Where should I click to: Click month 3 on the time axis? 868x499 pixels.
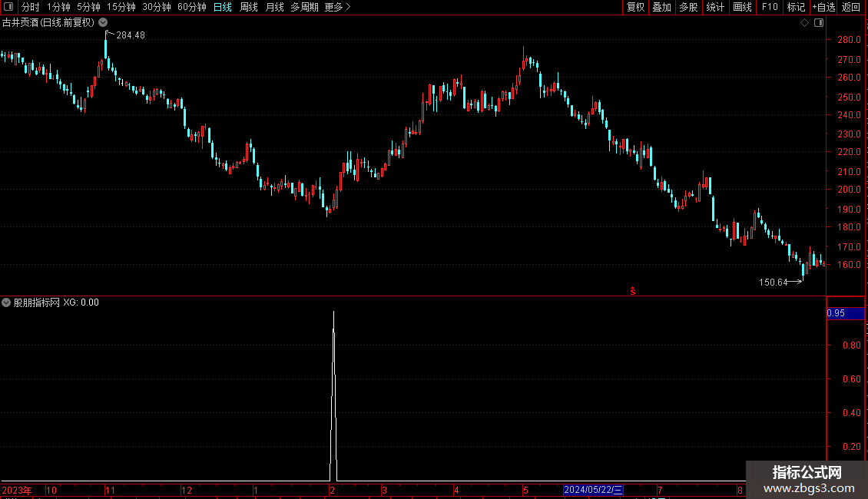tap(384, 490)
